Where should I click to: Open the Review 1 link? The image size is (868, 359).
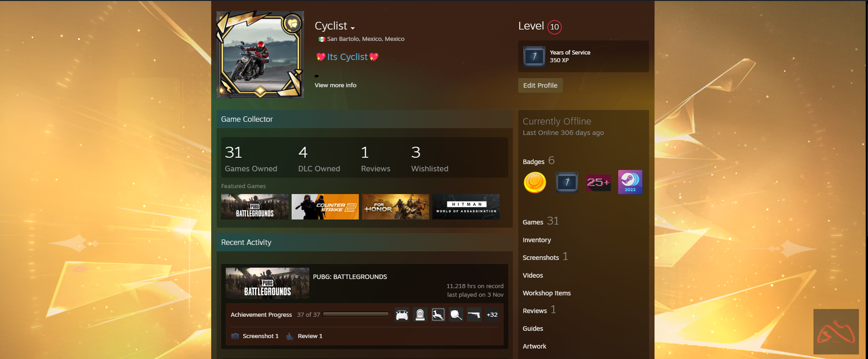coord(309,336)
